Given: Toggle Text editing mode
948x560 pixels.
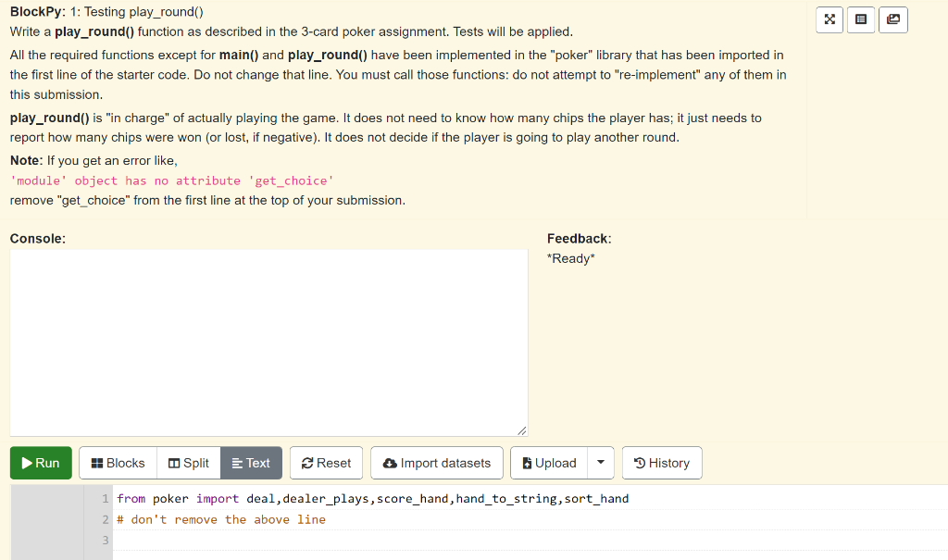Looking at the screenshot, I should pyautogui.click(x=251, y=463).
